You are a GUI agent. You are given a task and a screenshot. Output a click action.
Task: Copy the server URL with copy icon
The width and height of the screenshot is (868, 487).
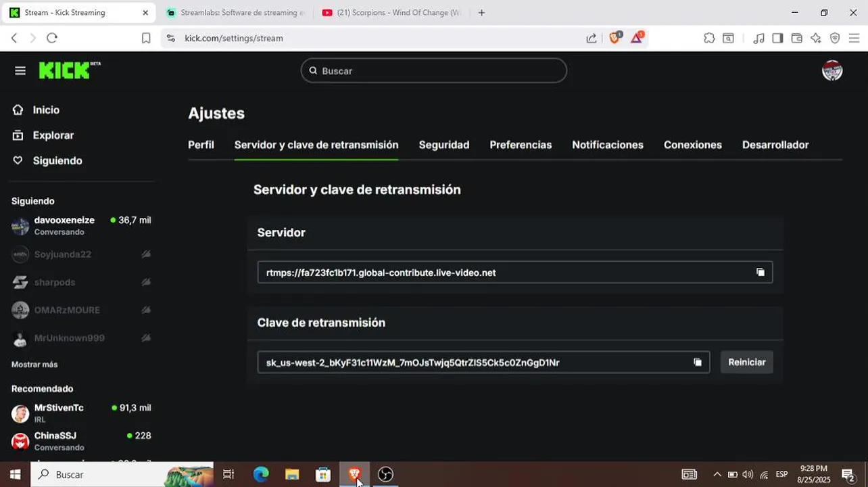(761, 273)
